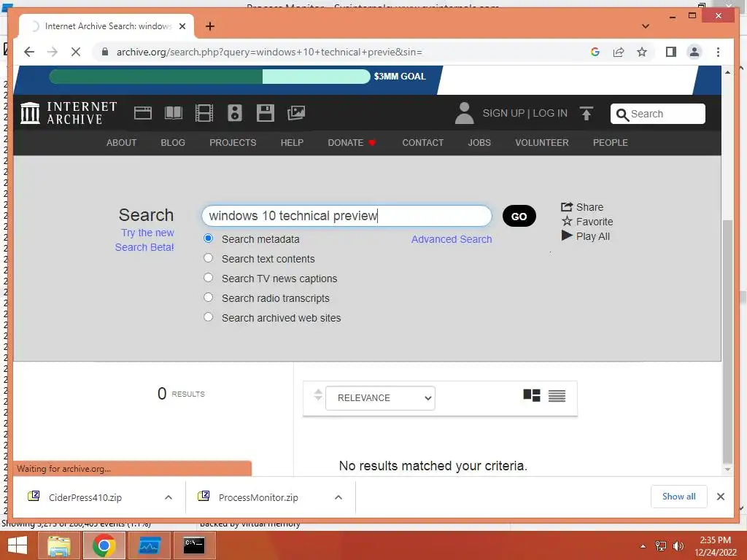
Task: Go back with the browser back arrow
Action: (x=29, y=52)
